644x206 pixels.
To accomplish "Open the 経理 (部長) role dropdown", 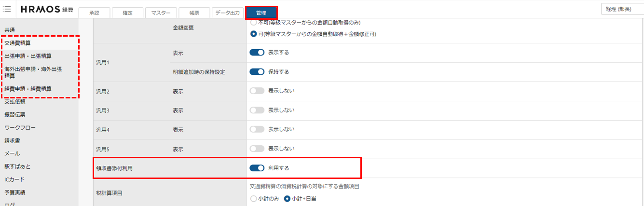I will 622,9.
